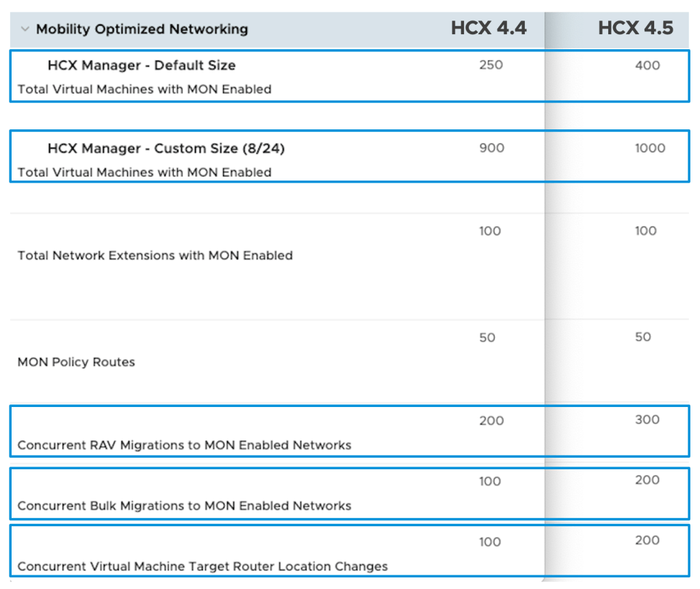Select the 250 value under HCX 4.4
700x589 pixels.
[491, 65]
